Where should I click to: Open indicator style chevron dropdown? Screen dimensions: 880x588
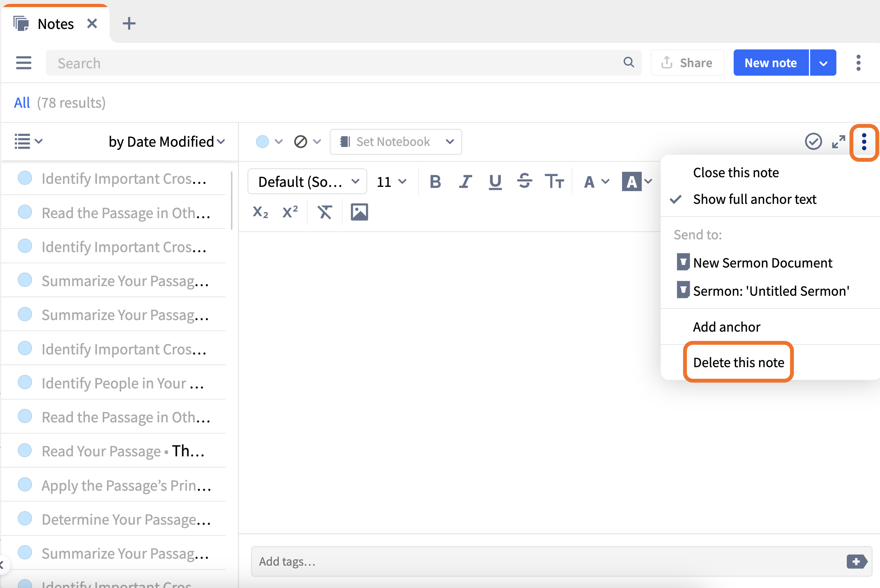pyautogui.click(x=317, y=141)
